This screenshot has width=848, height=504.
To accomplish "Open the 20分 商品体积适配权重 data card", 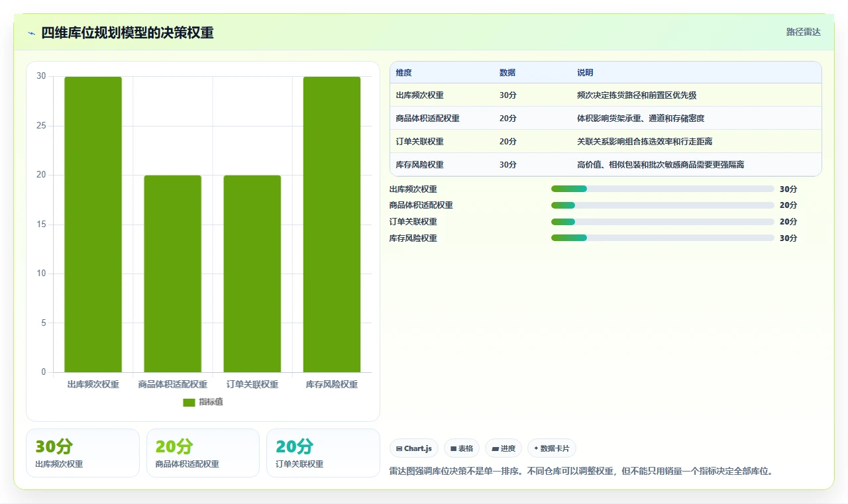I will (203, 453).
